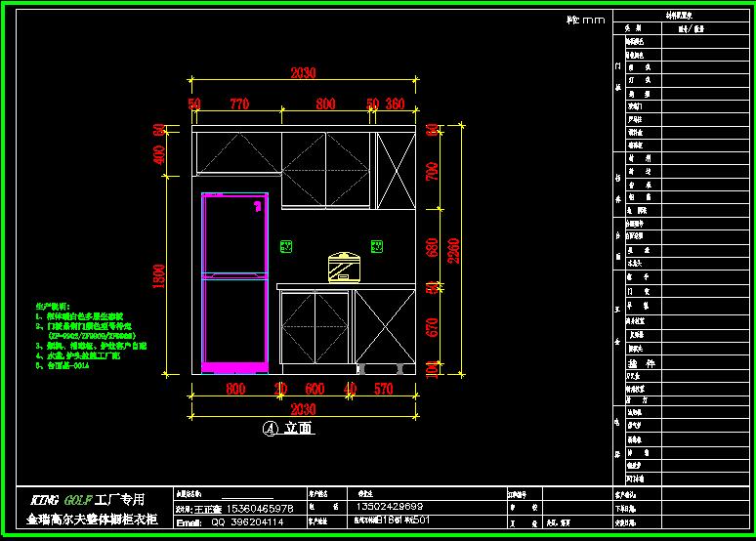The image size is (756, 541).
Task: Select the yellow rice cooker on the countertop
Action: (344, 268)
